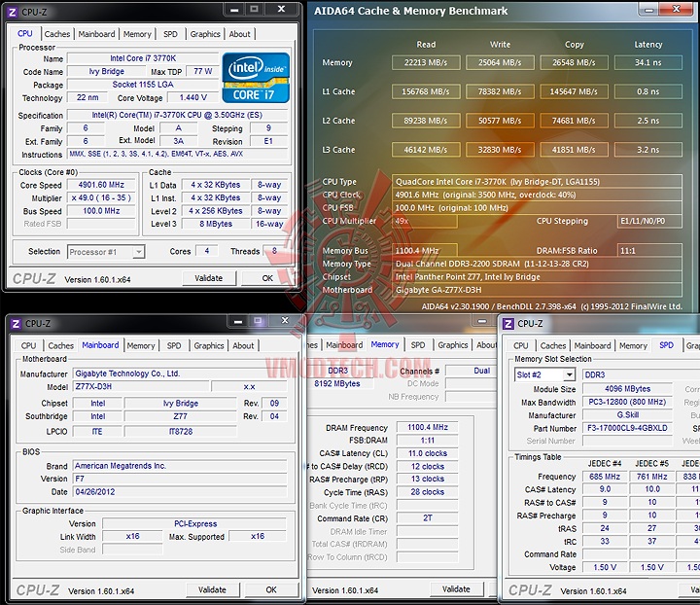Click Validate in the Mainboard CPU-Z window
This screenshot has height=605, width=700.
point(212,589)
